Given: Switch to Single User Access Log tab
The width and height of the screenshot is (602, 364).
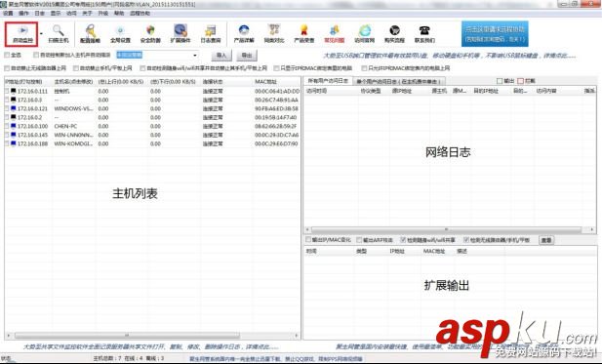Looking at the screenshot, I should (398, 81).
